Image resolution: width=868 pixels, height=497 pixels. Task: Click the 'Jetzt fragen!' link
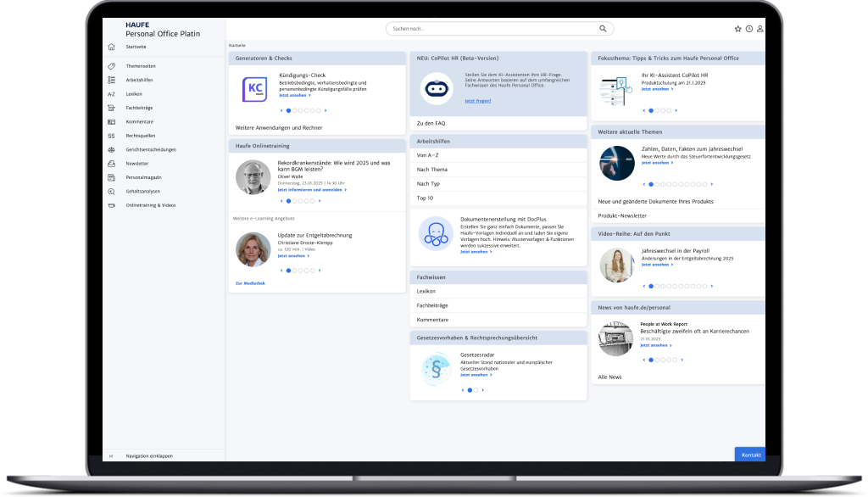pos(476,101)
